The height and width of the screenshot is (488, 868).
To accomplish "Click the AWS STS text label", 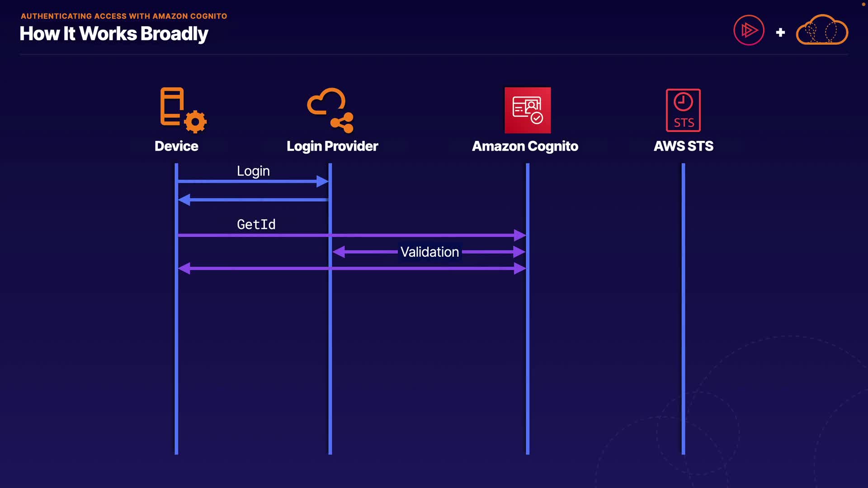I will tap(683, 146).
